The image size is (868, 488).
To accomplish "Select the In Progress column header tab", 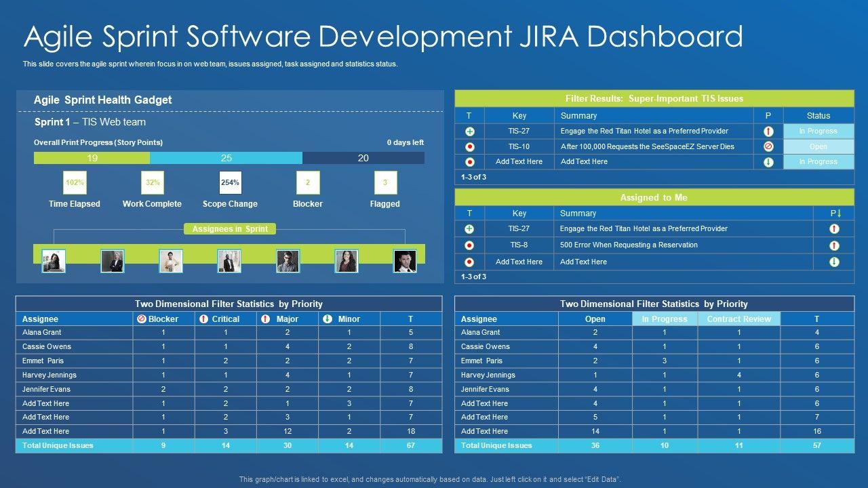I will click(664, 319).
